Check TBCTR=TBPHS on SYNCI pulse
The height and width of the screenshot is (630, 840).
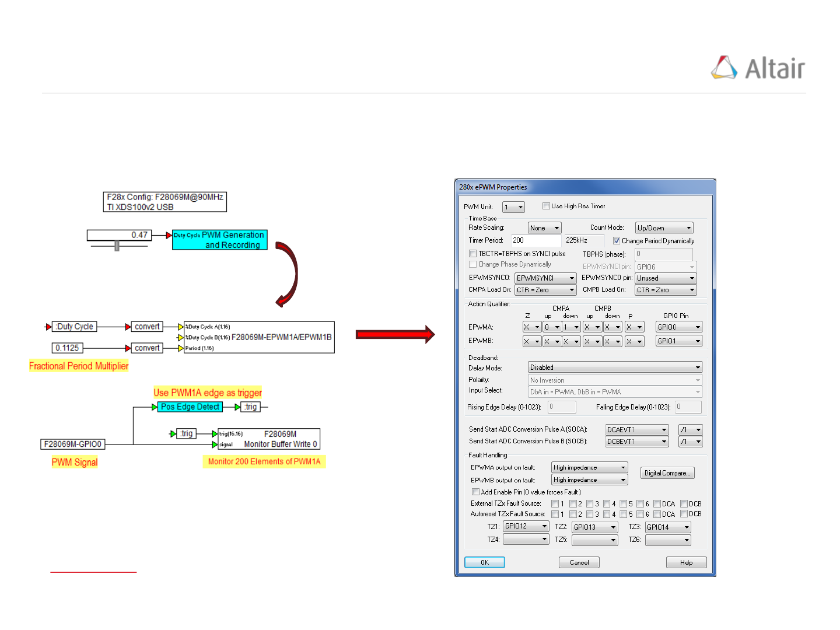[473, 254]
